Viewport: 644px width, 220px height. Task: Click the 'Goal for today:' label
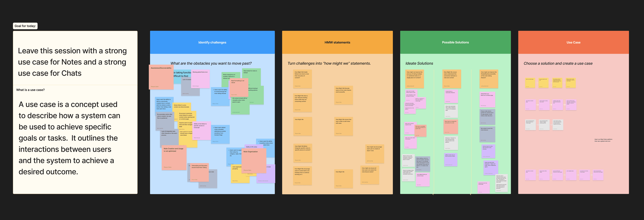coord(25,26)
